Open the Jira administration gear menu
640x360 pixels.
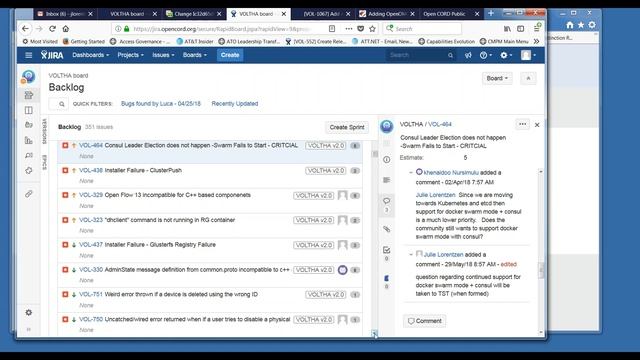click(x=506, y=55)
